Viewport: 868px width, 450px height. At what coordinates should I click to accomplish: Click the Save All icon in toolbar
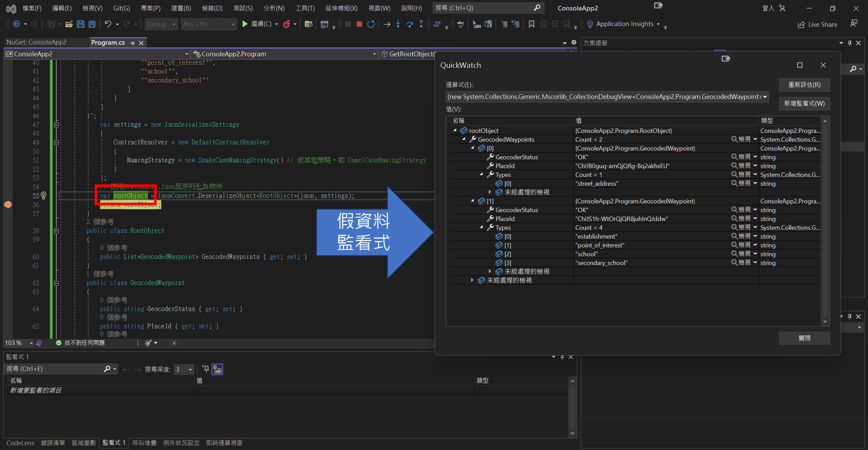pos(92,24)
